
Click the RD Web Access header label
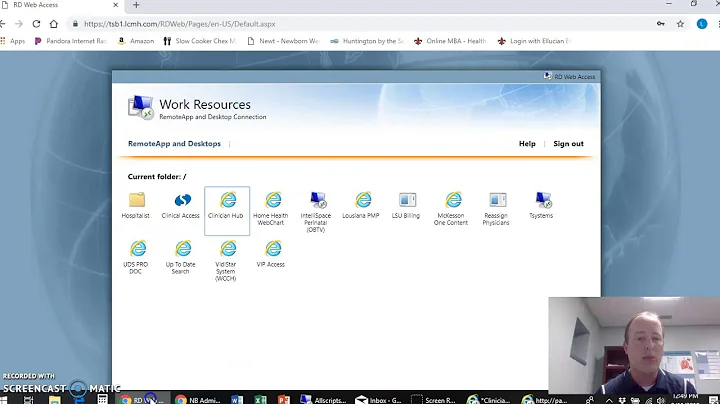(x=569, y=77)
